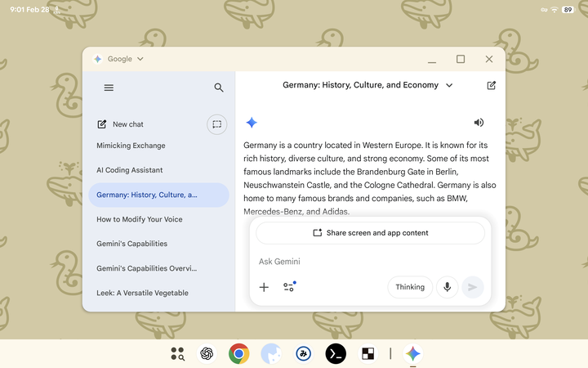Click the temporary chat dashed-square icon
Screen dimensions: 588x368
[216, 124]
